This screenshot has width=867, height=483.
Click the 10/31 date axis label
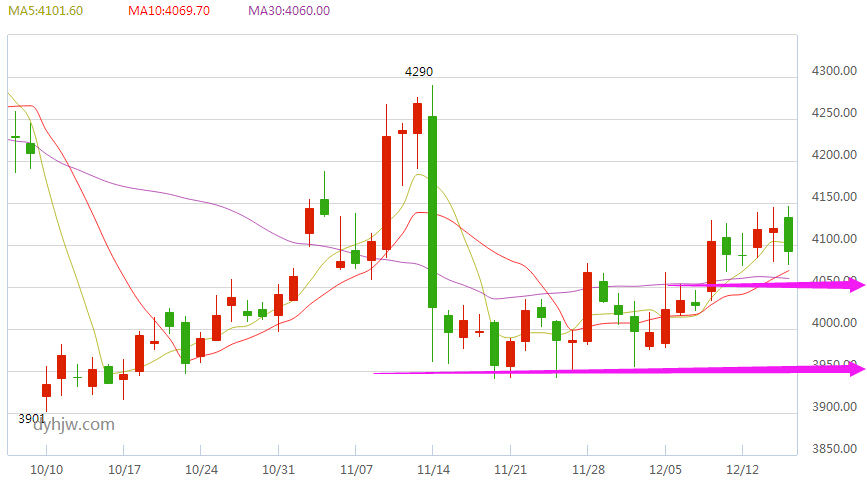pos(278,470)
